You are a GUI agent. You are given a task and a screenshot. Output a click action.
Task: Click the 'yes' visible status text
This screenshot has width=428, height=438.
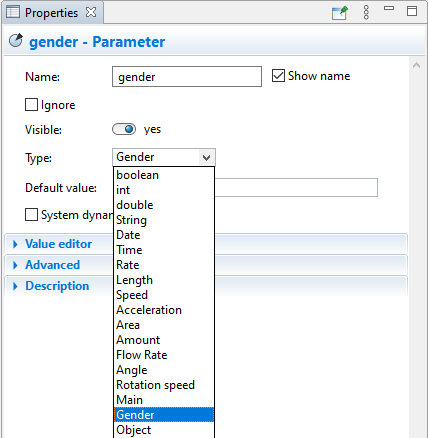[152, 129]
